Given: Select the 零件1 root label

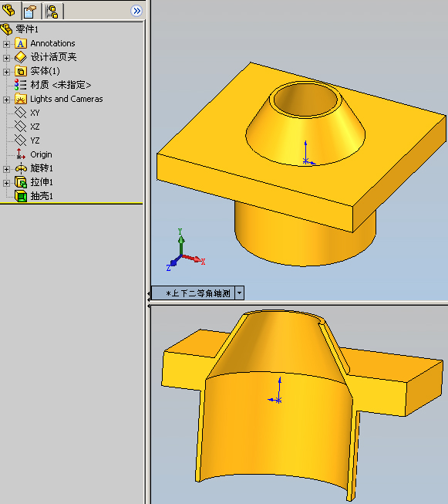Looking at the screenshot, I should 27,29.
